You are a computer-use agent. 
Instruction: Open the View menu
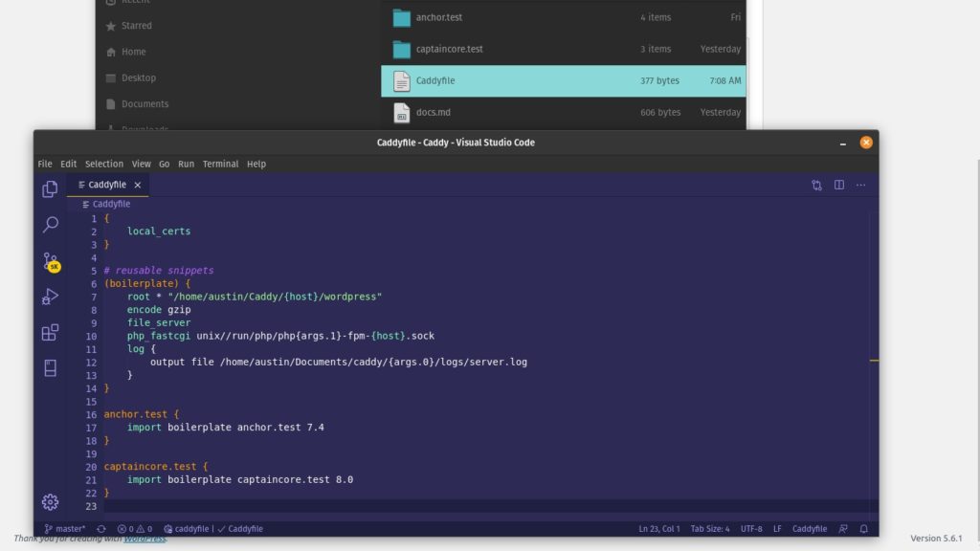(141, 164)
